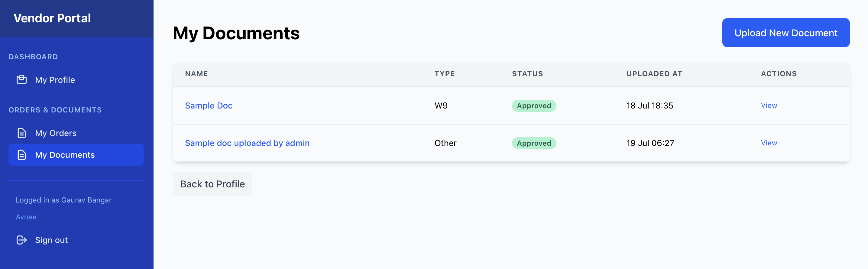Click the Approved badge on the Other-type row
The width and height of the screenshot is (868, 269).
pyautogui.click(x=534, y=143)
